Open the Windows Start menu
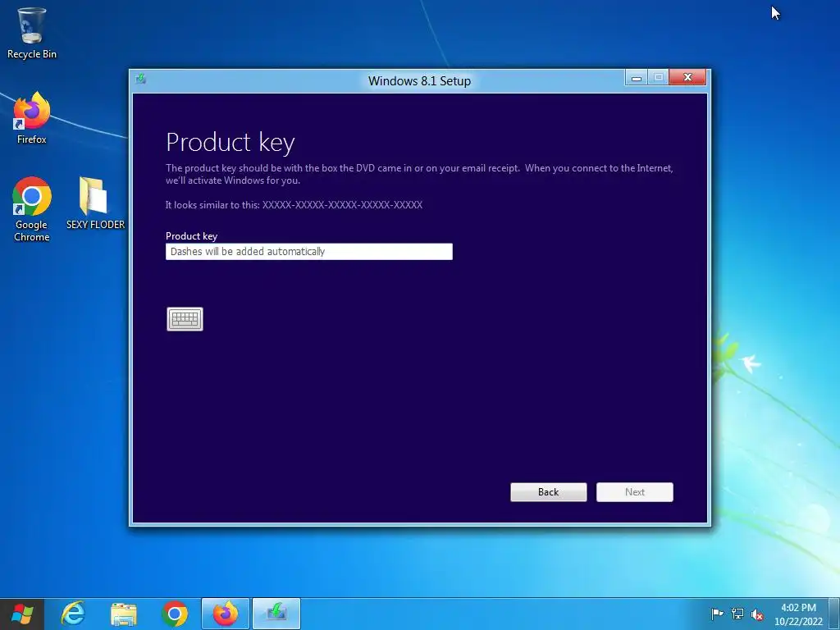Image resolution: width=840 pixels, height=630 pixels. pos(22,614)
